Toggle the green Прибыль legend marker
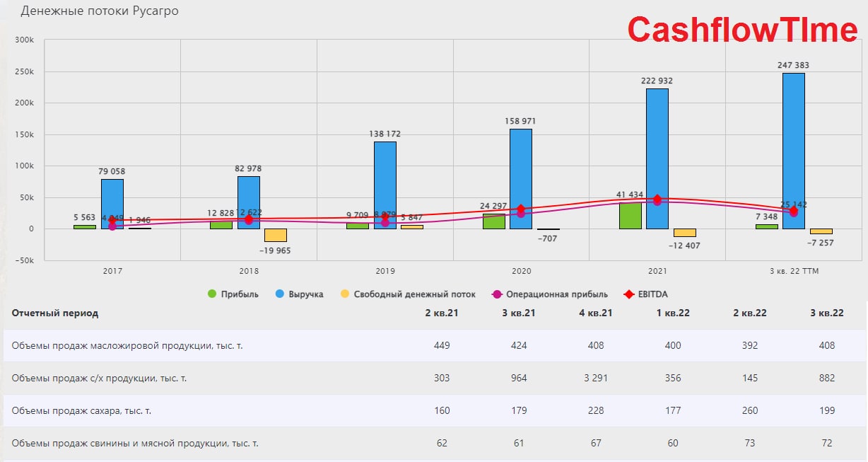Viewport: 868px width, 462px height. [212, 294]
